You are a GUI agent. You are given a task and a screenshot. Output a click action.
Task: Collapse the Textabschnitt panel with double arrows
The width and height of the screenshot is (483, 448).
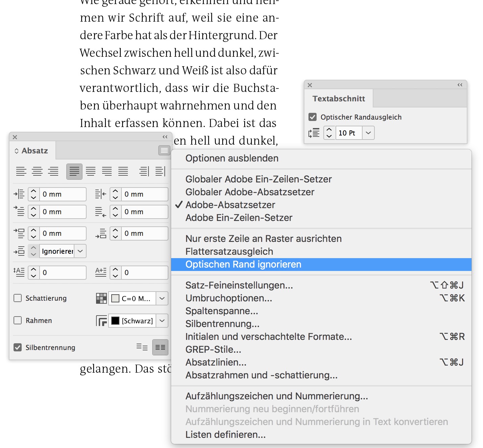click(x=460, y=85)
